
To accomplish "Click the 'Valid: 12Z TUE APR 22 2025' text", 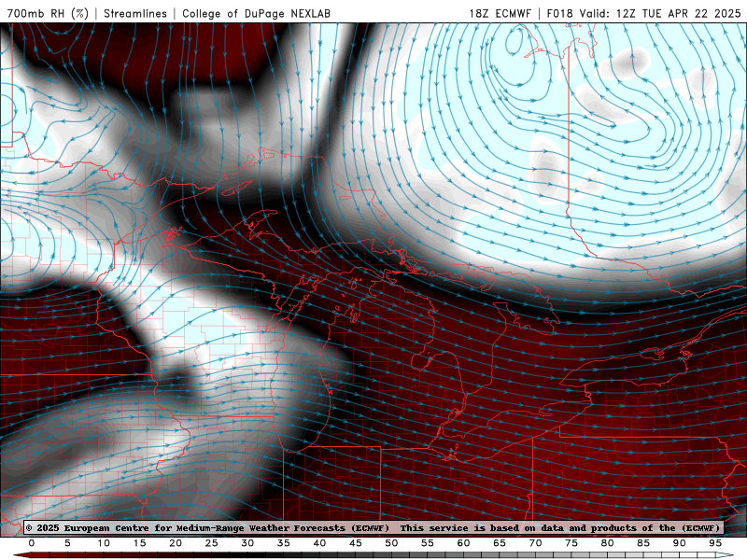I will pos(660,13).
